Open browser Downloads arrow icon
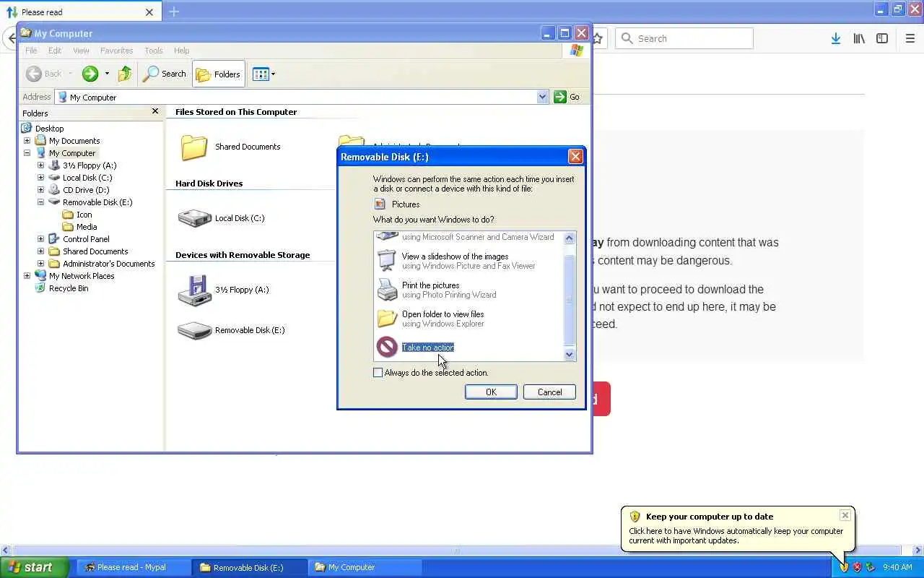The image size is (924, 578). 835,38
